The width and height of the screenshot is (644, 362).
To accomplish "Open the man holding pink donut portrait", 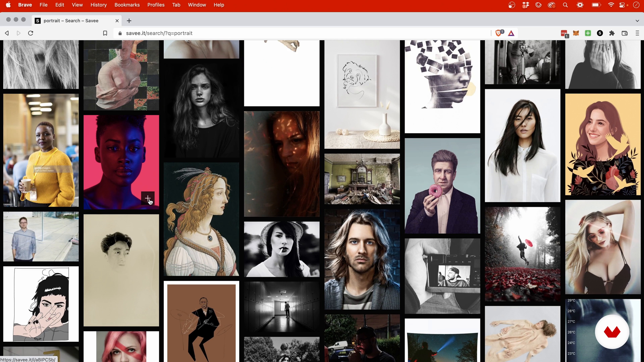I will pos(442,186).
